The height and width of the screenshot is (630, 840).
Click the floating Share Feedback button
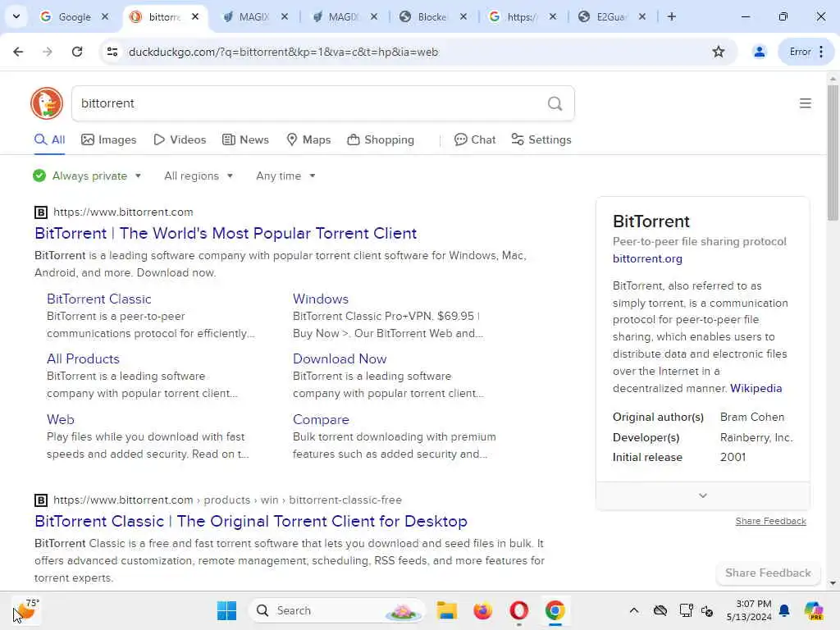pos(768,573)
